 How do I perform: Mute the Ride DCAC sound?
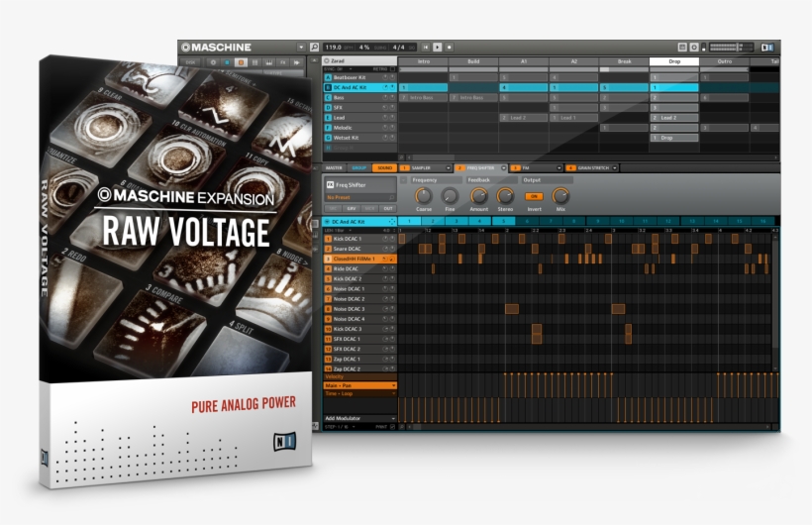pyautogui.click(x=385, y=269)
